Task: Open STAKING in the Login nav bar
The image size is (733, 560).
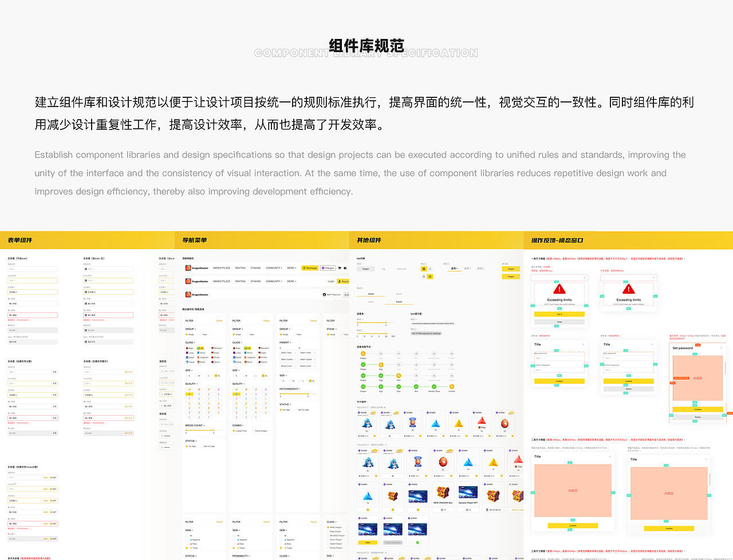Action: click(x=255, y=281)
